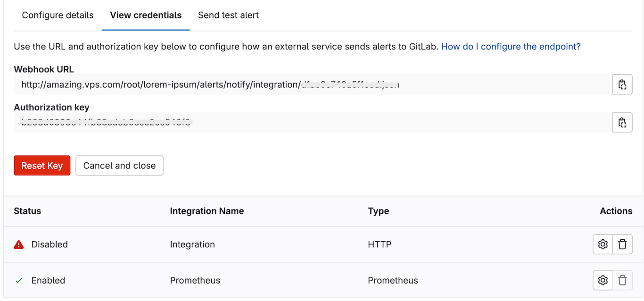Copy the Webhook URL to clipboard
This screenshot has width=644, height=301.
pos(622,84)
